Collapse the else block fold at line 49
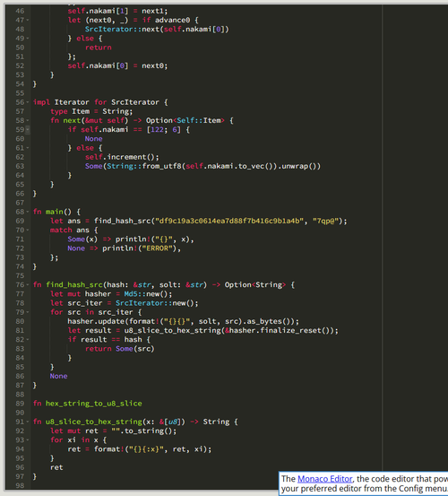 point(28,39)
